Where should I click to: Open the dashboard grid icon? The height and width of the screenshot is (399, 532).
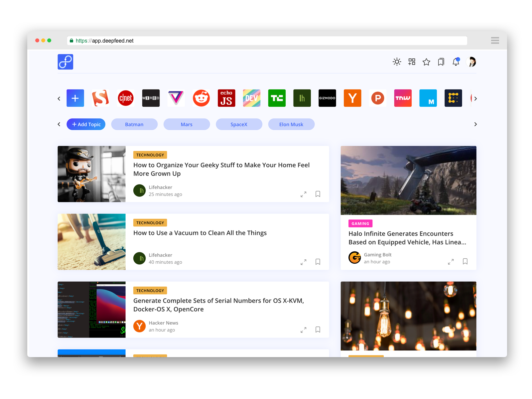coord(412,62)
